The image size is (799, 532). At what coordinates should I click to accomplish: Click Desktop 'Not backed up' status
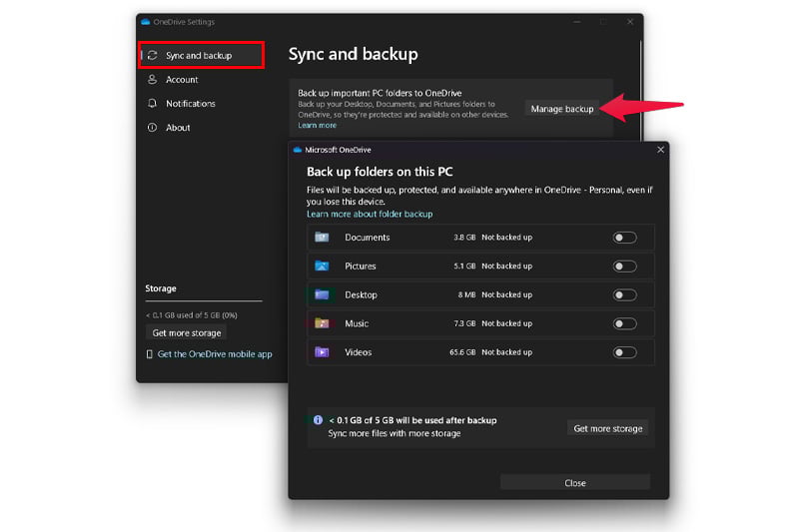point(507,295)
